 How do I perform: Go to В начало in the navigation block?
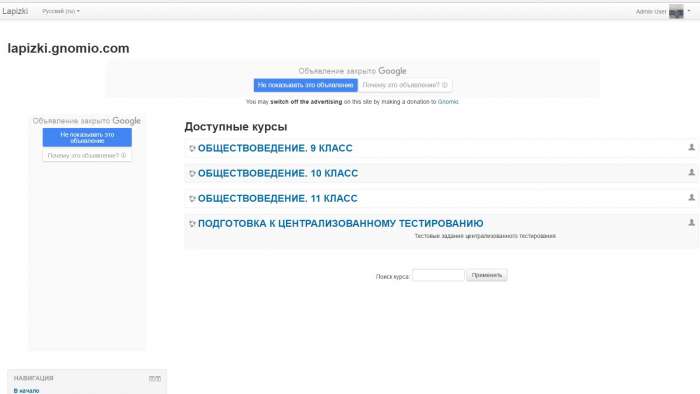click(26, 390)
